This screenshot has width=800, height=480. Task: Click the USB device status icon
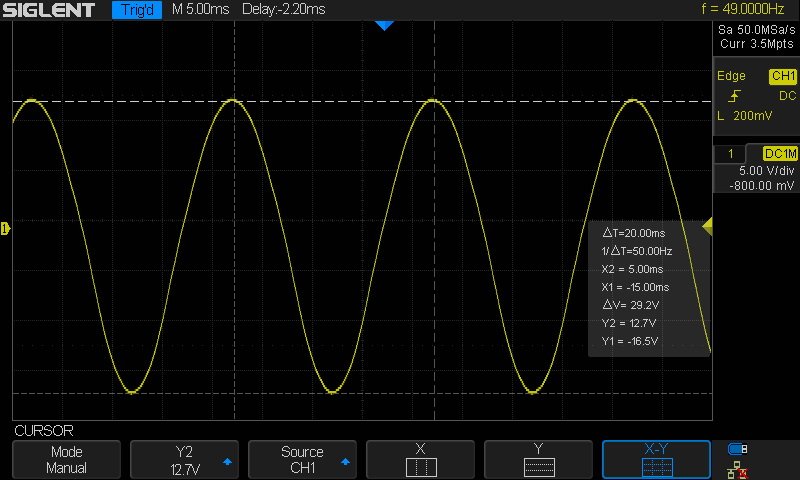(739, 448)
